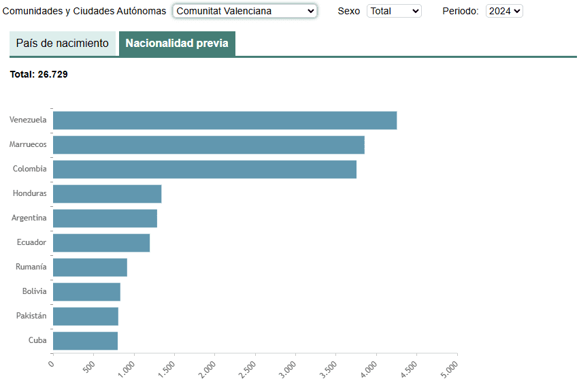Open the Periodo year dropdown
579x392 pixels.
pyautogui.click(x=504, y=11)
